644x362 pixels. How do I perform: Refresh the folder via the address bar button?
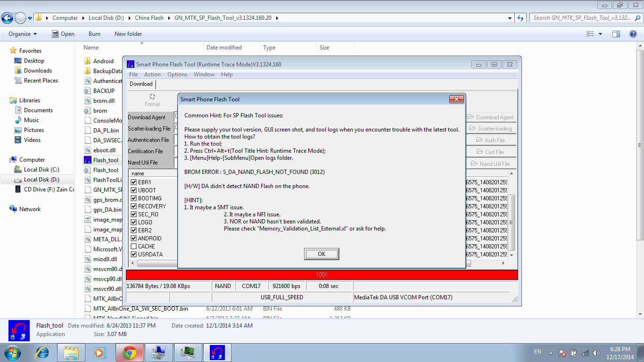(x=520, y=18)
